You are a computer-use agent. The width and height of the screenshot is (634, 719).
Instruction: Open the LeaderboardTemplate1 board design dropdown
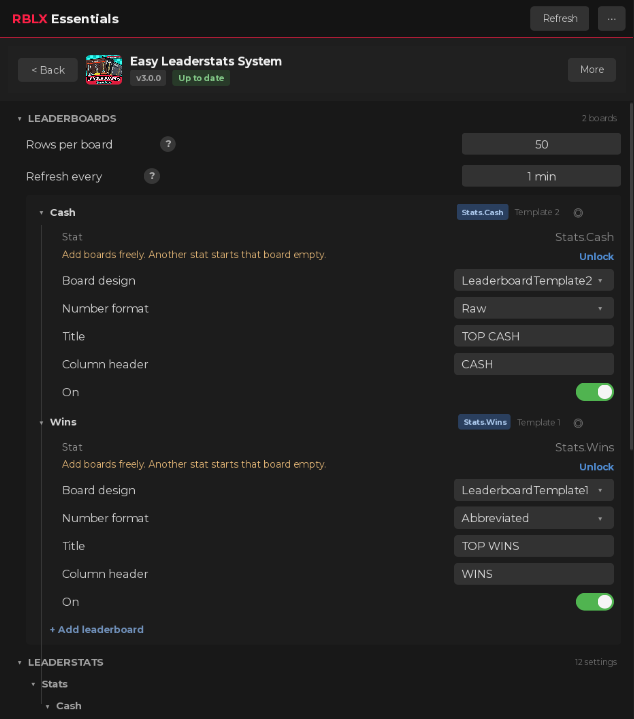pos(534,490)
